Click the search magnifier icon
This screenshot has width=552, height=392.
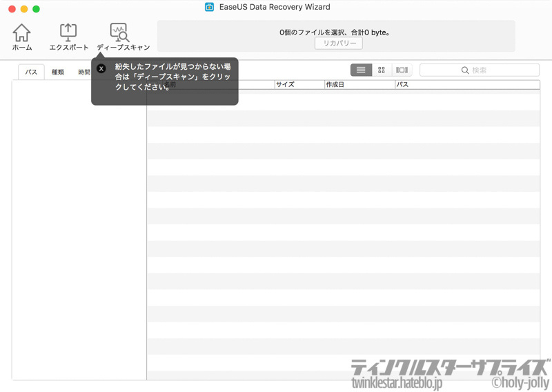click(465, 70)
